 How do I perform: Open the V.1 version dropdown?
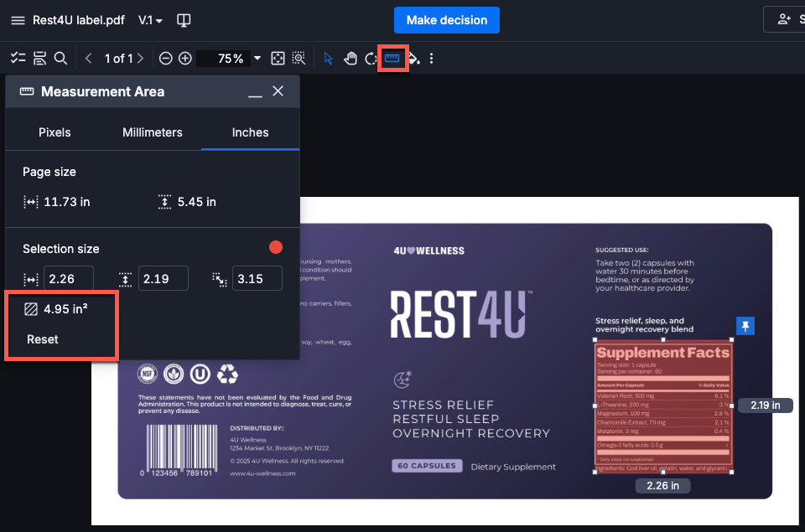coord(150,20)
